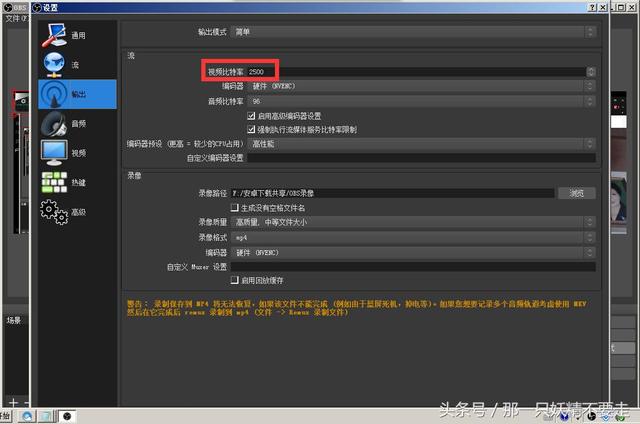Expand the 录像质量 dropdown
This screenshot has height=424, width=640.
[413, 222]
